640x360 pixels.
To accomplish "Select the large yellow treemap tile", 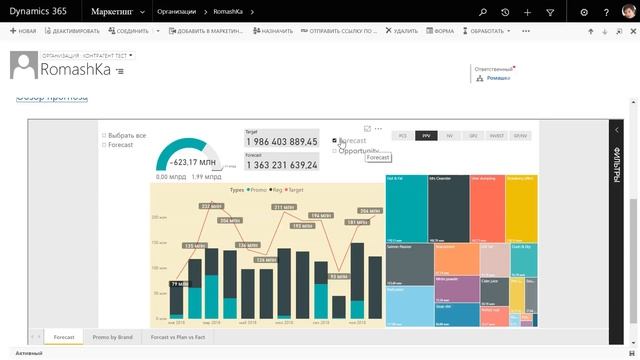I will (x=522, y=209).
